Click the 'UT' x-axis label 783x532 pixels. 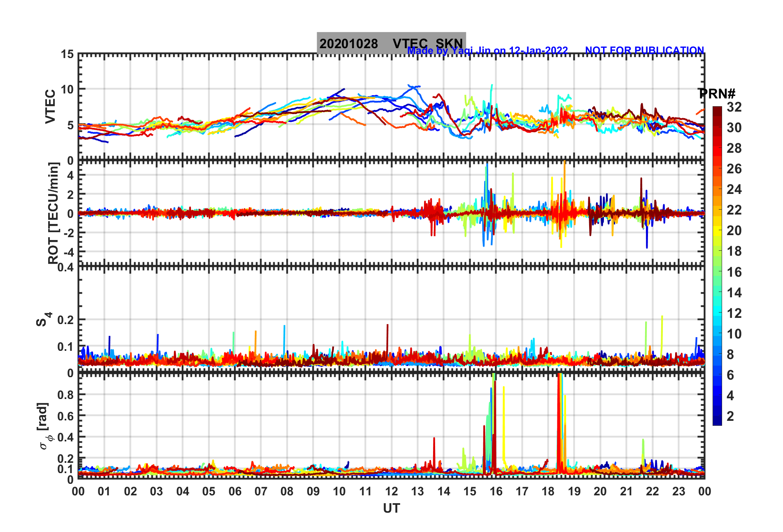391,509
